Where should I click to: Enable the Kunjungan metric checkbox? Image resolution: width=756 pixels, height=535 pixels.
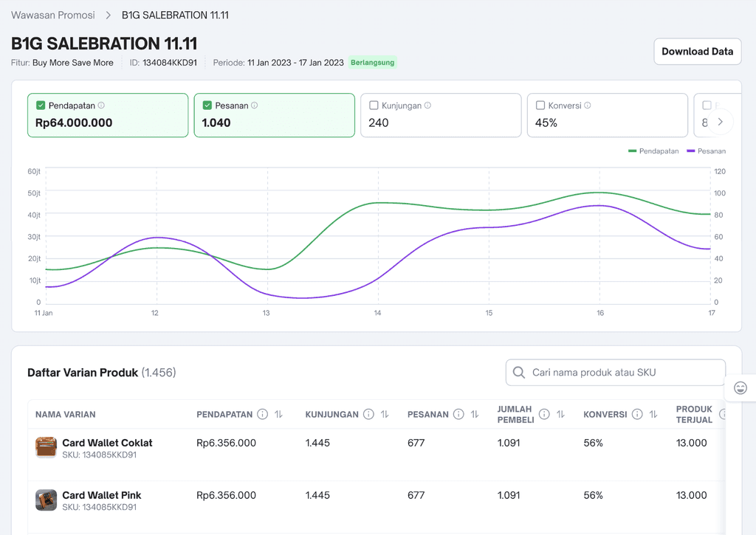[374, 105]
